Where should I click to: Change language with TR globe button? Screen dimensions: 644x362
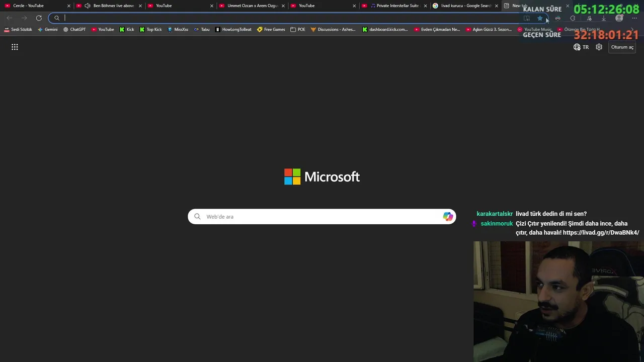click(x=581, y=47)
